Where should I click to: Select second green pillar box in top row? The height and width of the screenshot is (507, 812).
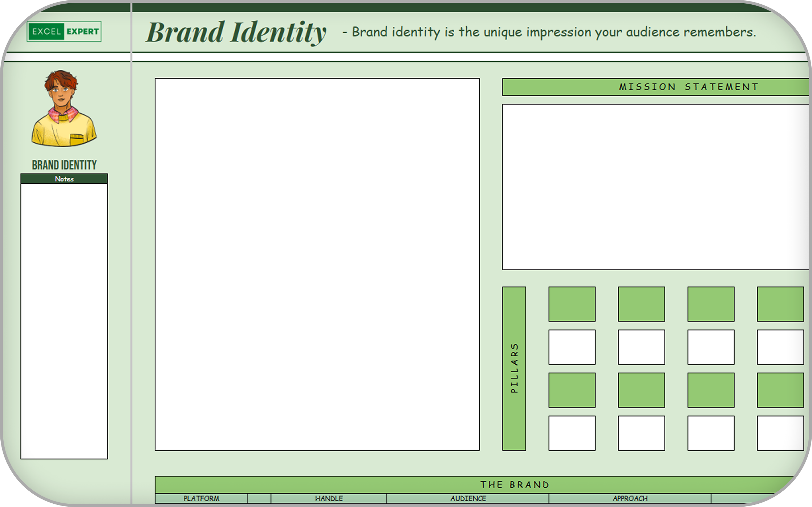pyautogui.click(x=641, y=304)
